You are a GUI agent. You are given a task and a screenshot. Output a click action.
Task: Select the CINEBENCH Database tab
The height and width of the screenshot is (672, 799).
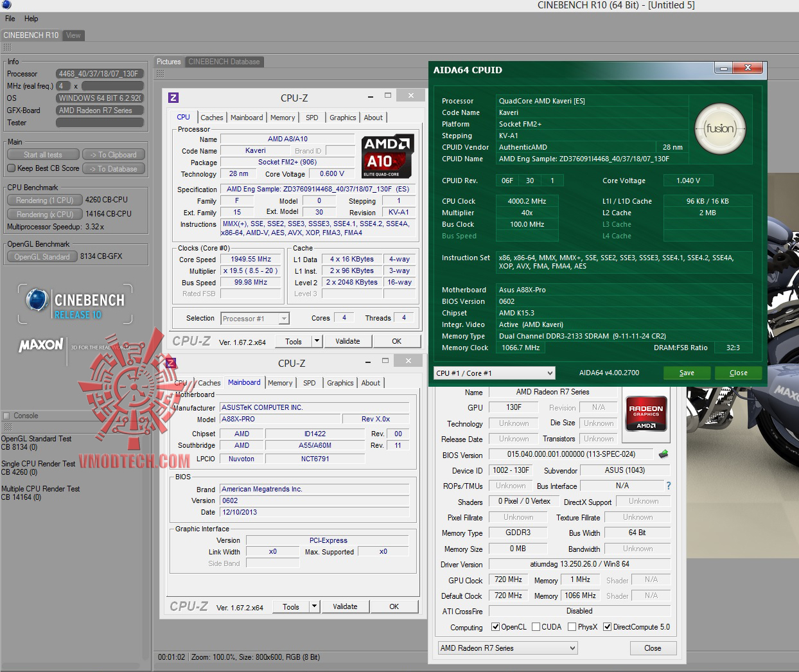point(224,62)
